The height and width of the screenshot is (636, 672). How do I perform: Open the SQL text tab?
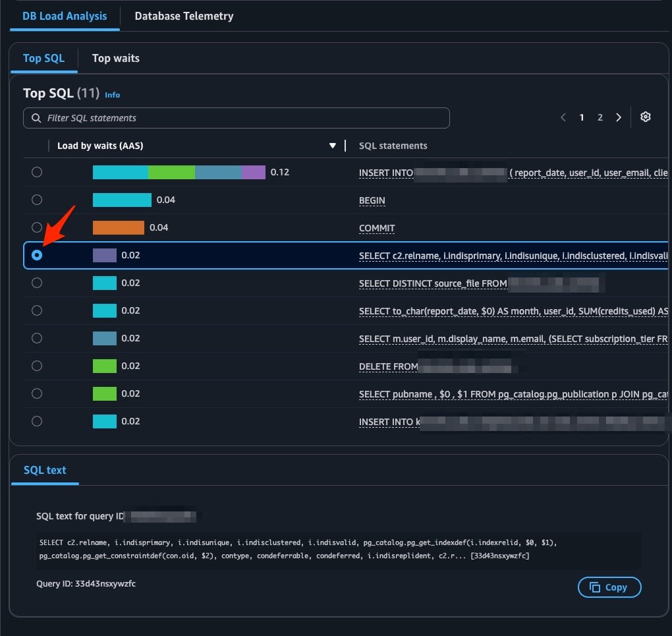click(x=45, y=470)
